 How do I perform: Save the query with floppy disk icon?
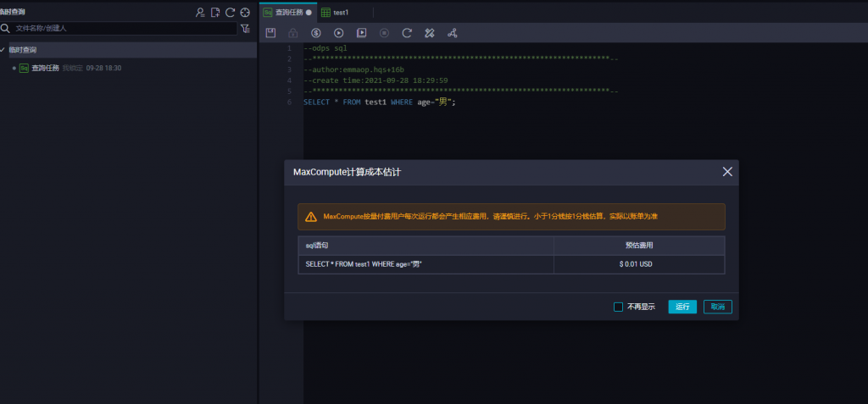[270, 33]
